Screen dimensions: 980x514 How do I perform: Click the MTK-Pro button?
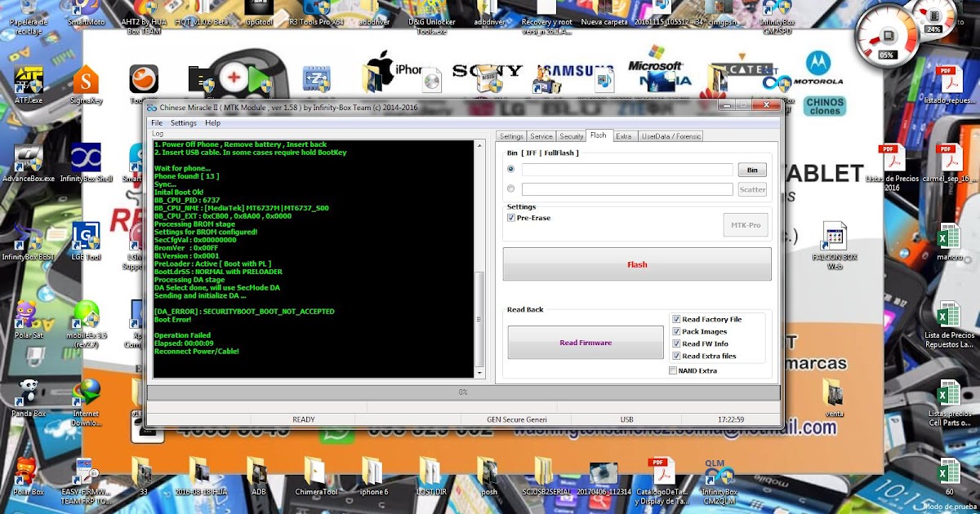[x=746, y=224]
